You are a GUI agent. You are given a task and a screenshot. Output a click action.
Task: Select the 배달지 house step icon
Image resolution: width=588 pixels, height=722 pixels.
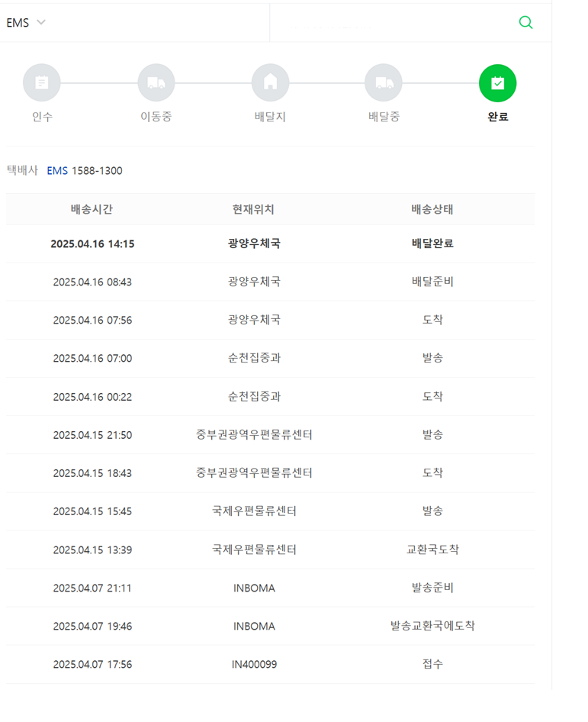click(x=271, y=83)
